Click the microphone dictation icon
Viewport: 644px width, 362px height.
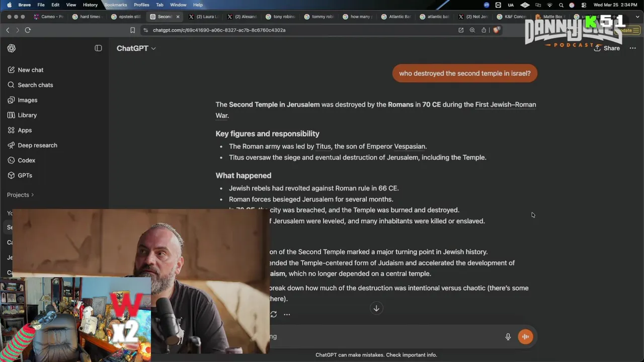coord(508,337)
